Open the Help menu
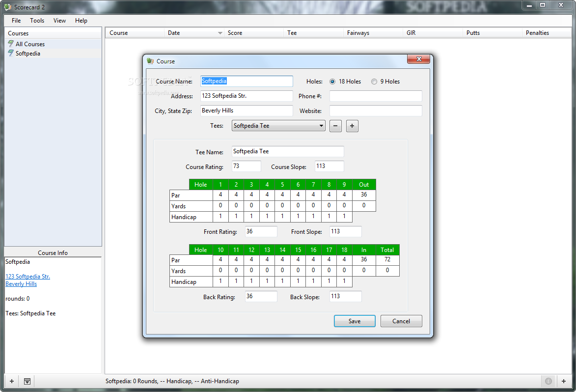 (81, 21)
